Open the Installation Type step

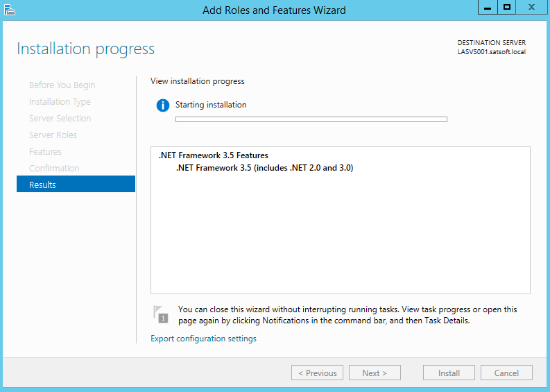pos(60,102)
